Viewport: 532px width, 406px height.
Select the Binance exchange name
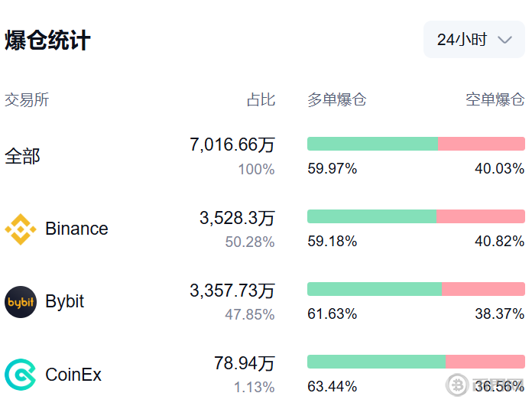(76, 229)
